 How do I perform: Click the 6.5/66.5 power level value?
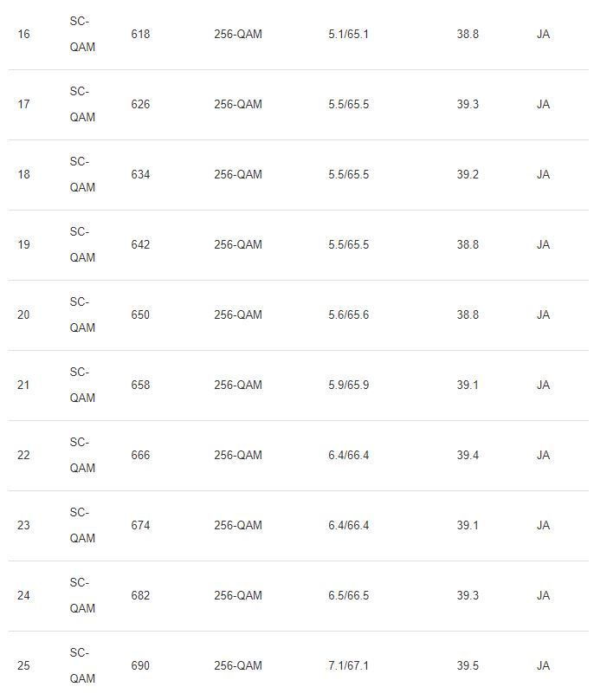click(348, 596)
